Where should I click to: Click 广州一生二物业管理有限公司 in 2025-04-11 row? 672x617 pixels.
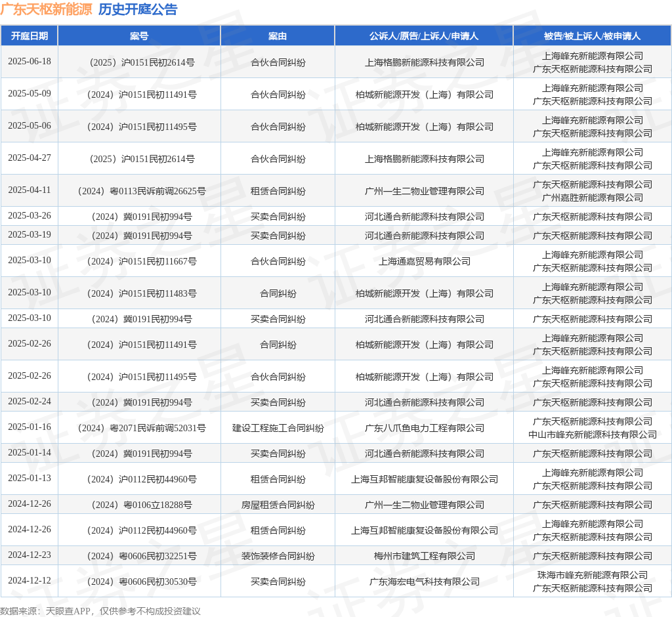tap(425, 191)
